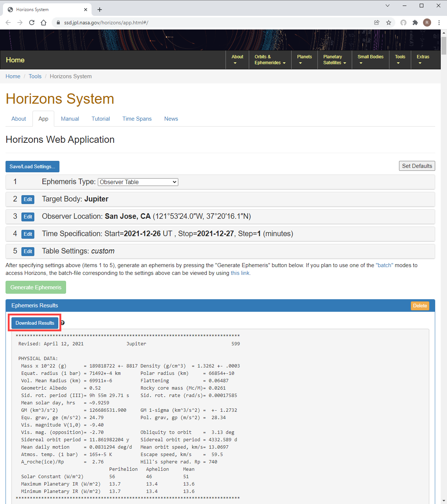Expand Orbits & Ephemerides menu
The height and width of the screenshot is (504, 447).
270,60
